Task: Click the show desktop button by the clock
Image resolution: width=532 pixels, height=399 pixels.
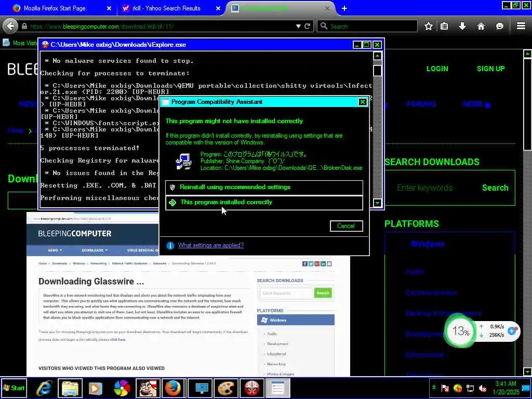Action: (x=526, y=388)
